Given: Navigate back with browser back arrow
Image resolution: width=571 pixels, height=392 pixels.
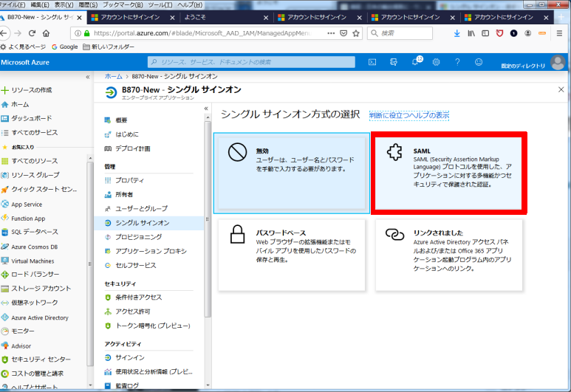Looking at the screenshot, I should point(4,33).
